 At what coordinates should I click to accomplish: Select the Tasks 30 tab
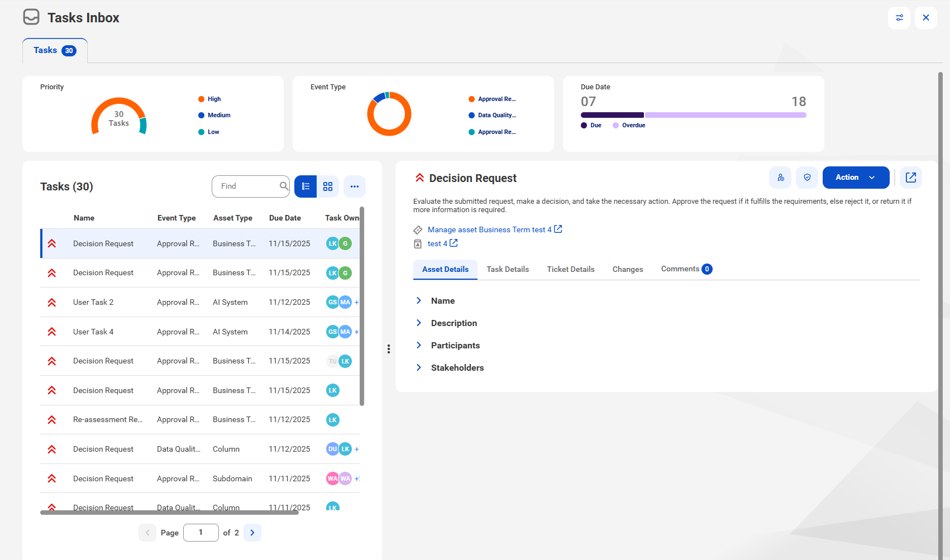pos(55,50)
